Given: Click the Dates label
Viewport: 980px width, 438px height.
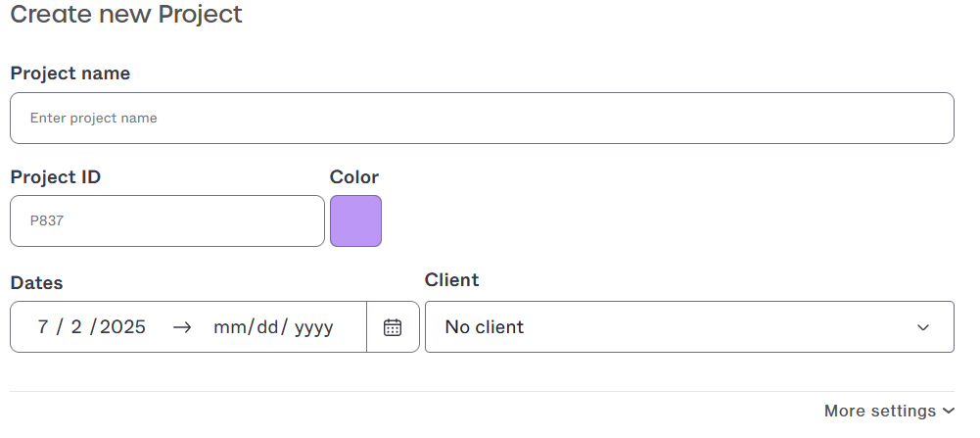Looking at the screenshot, I should point(36,283).
